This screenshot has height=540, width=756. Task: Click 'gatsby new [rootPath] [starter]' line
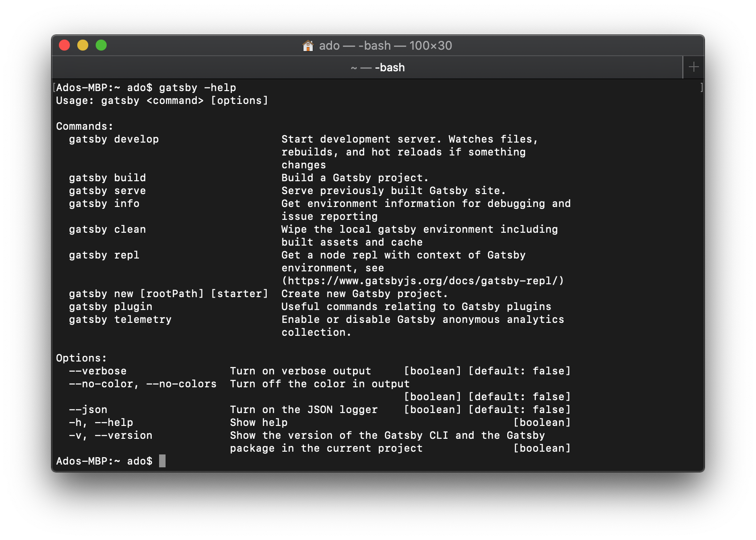point(168,293)
